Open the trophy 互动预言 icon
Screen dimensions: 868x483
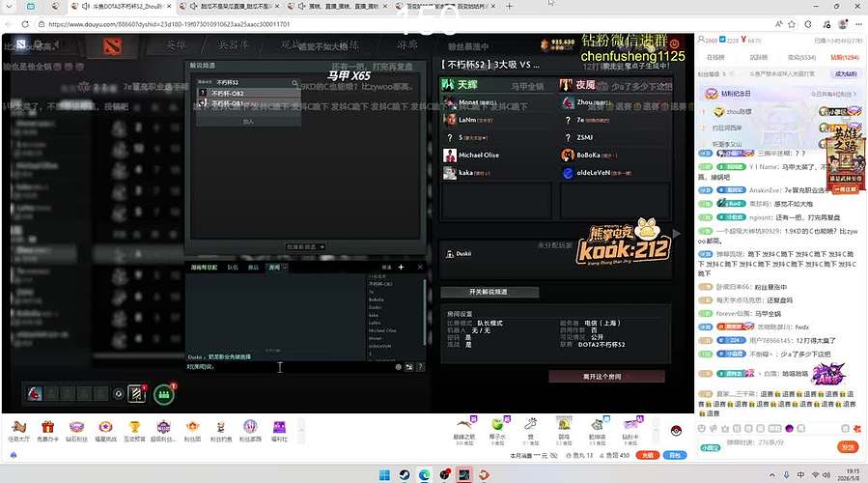coord(134,431)
